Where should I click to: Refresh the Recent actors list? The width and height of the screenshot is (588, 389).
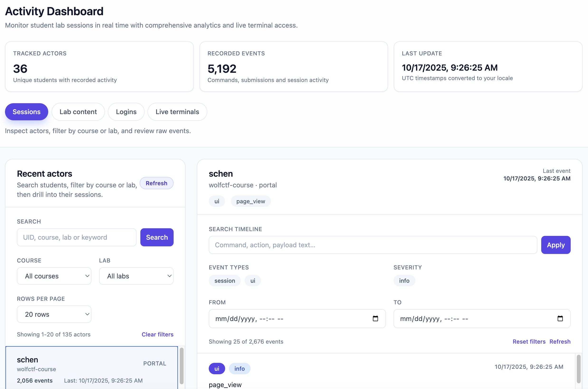click(x=156, y=183)
